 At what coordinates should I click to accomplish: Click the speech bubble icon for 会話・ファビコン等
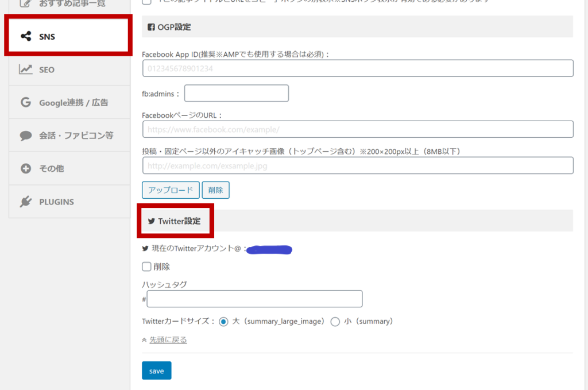coord(25,136)
